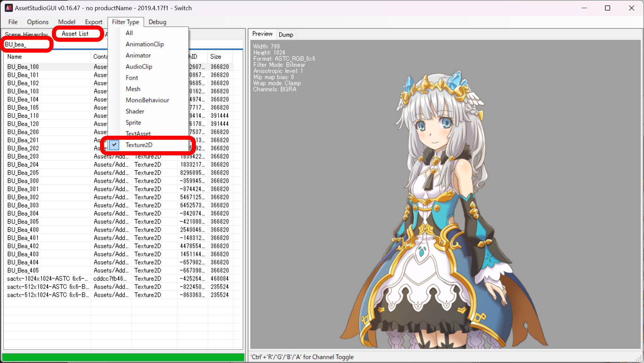Select the Preview tab
Viewport: 644px width, 363px height.
click(x=262, y=34)
